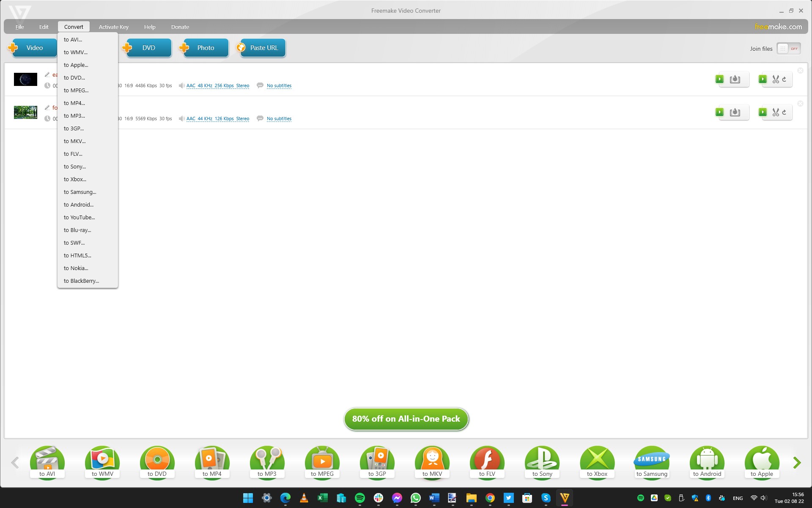Open No subtitles link for first video
Image resolution: width=812 pixels, height=508 pixels.
pyautogui.click(x=279, y=86)
